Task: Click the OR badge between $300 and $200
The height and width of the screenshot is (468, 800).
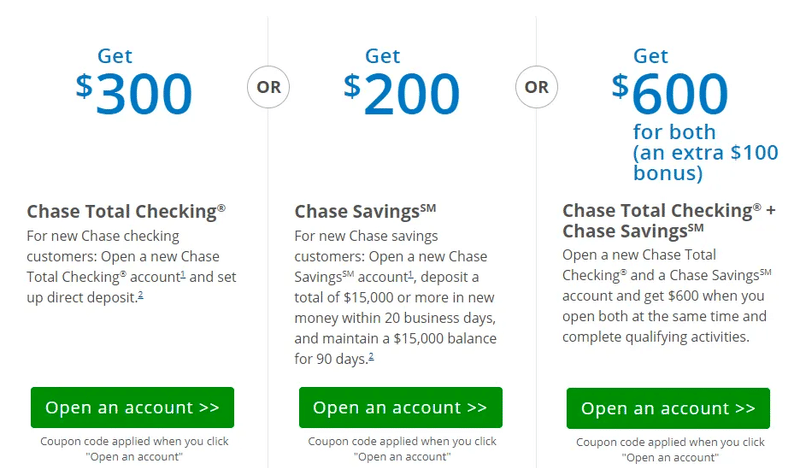Action: [x=268, y=87]
